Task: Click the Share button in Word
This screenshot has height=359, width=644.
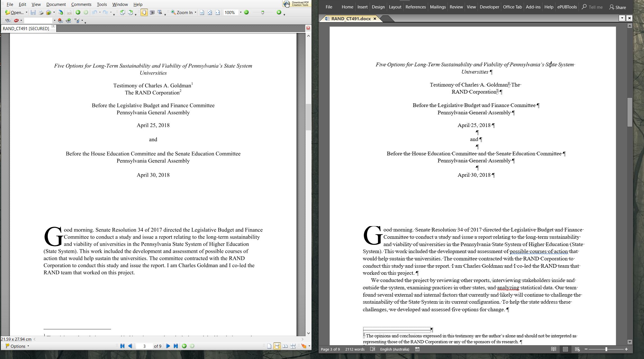Action: click(x=618, y=7)
